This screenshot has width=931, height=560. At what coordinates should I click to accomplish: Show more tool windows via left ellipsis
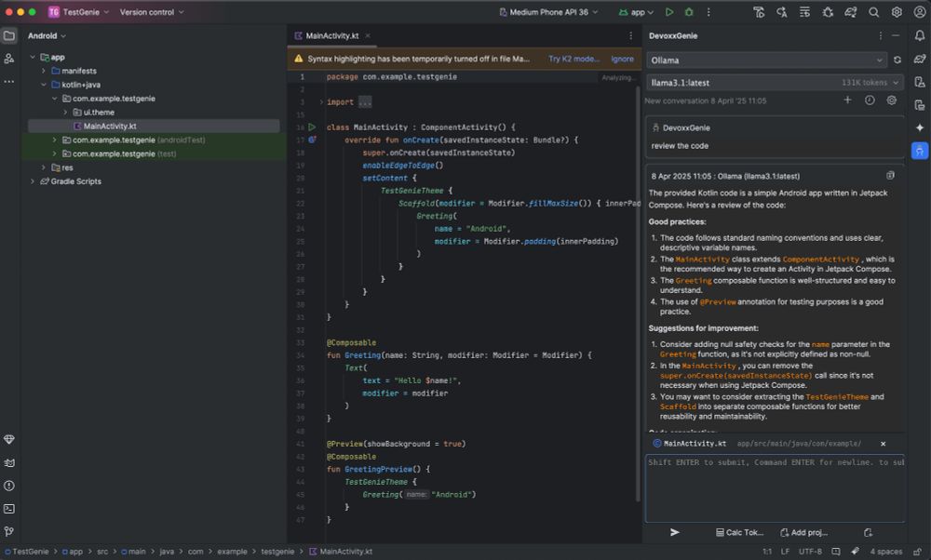coord(9,82)
